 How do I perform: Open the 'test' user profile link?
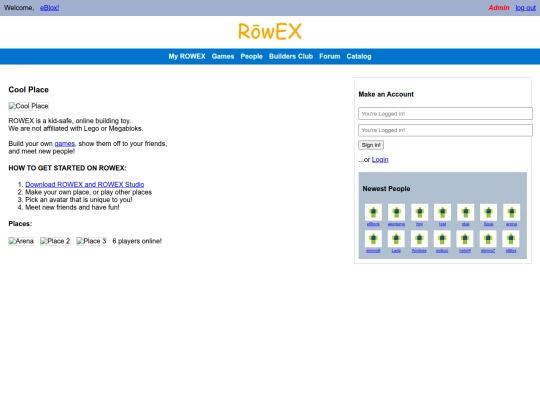[x=443, y=224]
